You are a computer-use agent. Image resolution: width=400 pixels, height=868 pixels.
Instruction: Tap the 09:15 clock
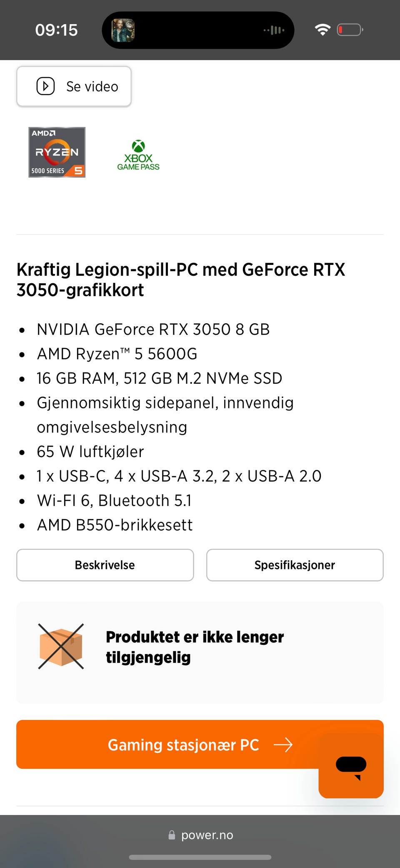[56, 30]
